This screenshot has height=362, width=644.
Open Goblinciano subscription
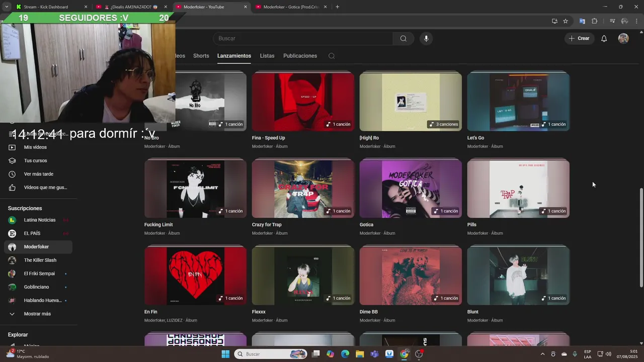[x=38, y=287]
